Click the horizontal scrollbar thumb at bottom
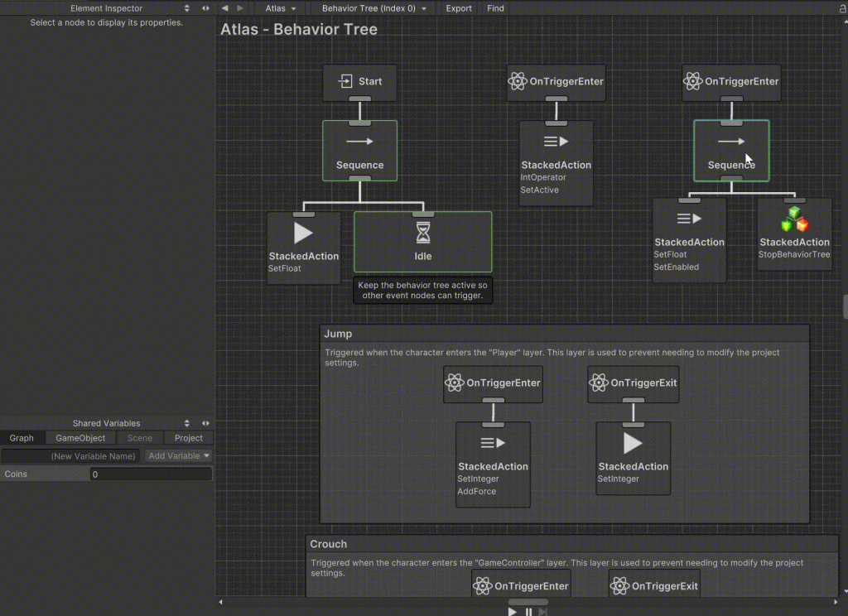Image resolution: width=848 pixels, height=616 pixels. coord(528,602)
